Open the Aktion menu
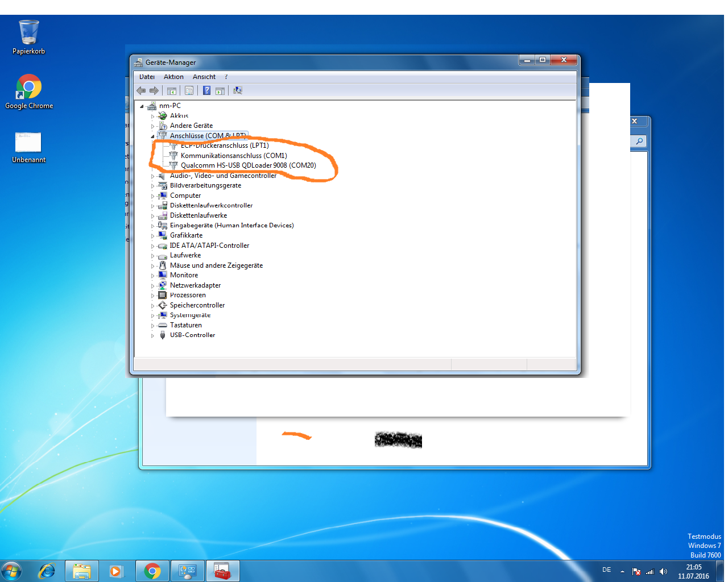Image resolution: width=728 pixels, height=582 pixels. 173,77
